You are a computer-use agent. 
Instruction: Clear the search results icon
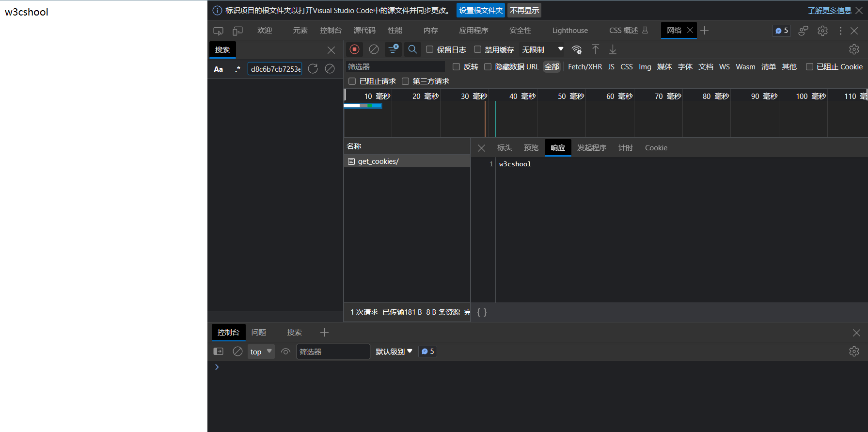pos(330,69)
